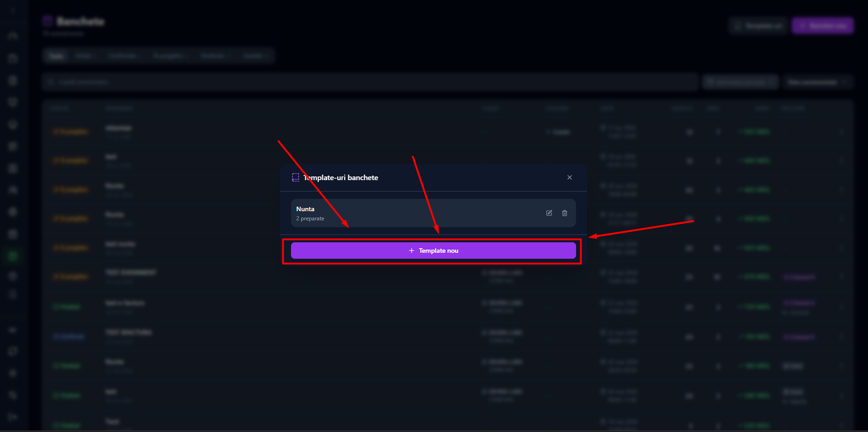
Task: Delete the Nunta template via trash icon
Action: click(565, 213)
